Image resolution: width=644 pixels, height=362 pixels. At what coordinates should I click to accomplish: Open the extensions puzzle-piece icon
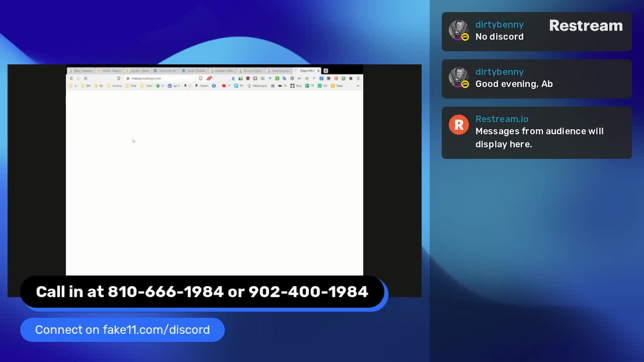click(351, 78)
